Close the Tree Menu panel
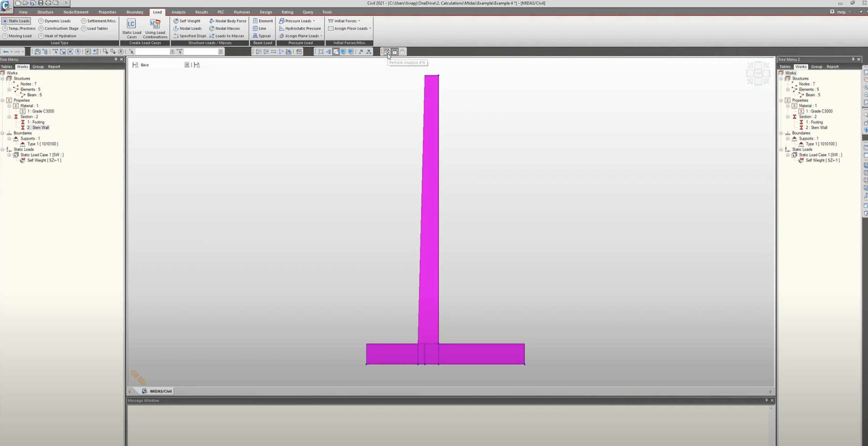The width and height of the screenshot is (868, 446). click(122, 59)
